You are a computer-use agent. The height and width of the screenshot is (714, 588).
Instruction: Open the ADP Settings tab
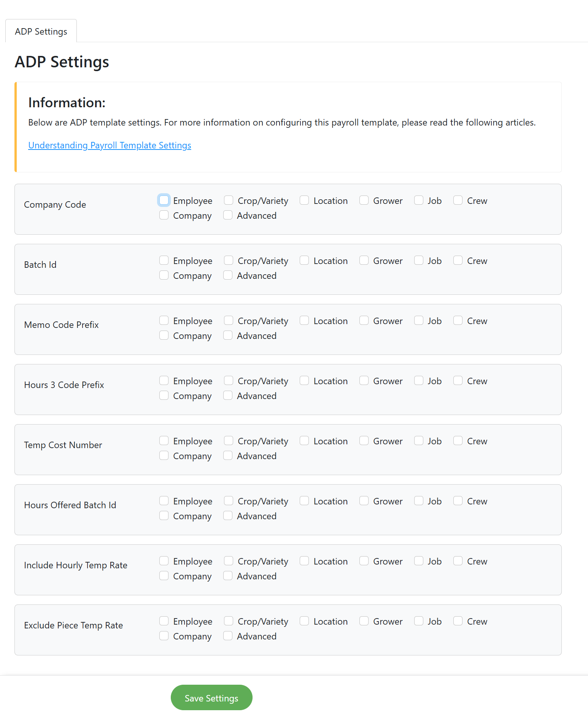tap(41, 31)
